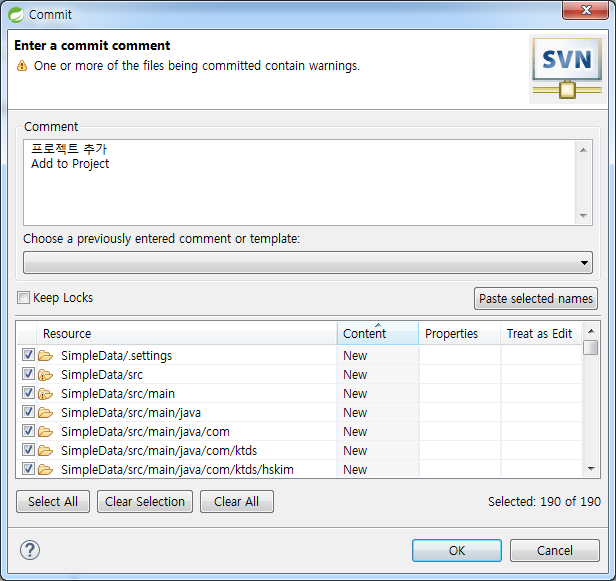This screenshot has height=581, width=616.
Task: Click the 'Add to Project' comment line
Action: [x=70, y=164]
